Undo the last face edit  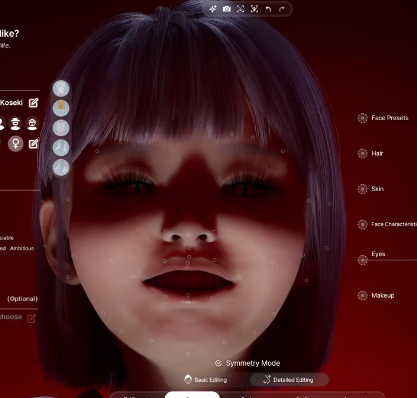point(268,9)
